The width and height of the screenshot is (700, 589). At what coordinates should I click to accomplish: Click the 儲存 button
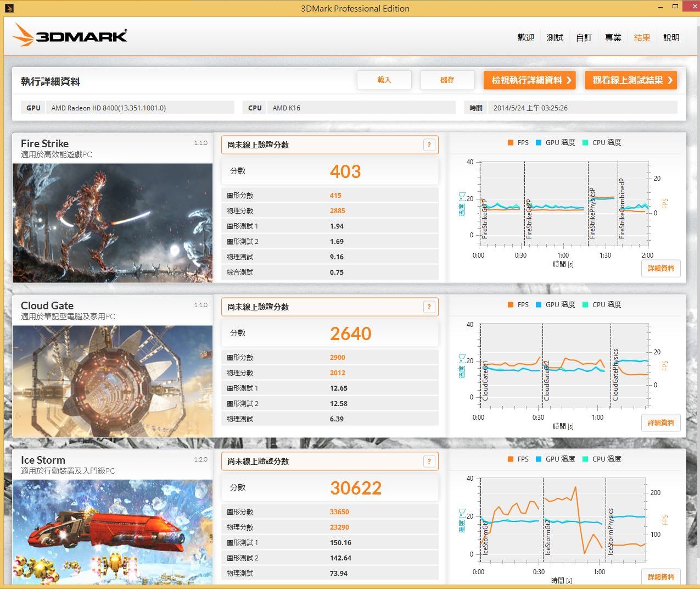pos(447,80)
